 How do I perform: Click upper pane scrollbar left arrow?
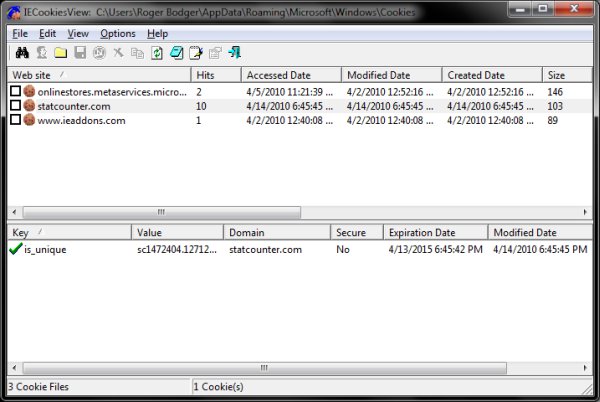click(14, 212)
